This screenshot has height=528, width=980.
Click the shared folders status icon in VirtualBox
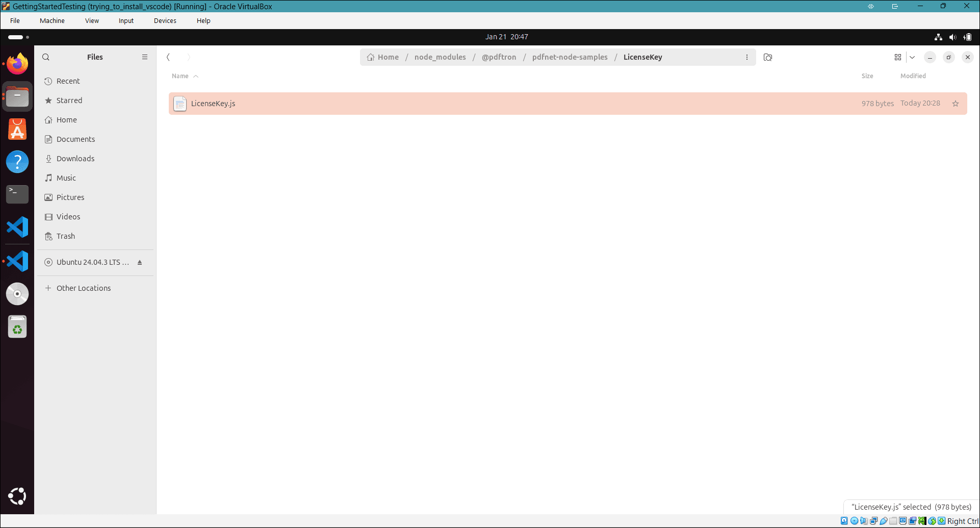pos(893,520)
